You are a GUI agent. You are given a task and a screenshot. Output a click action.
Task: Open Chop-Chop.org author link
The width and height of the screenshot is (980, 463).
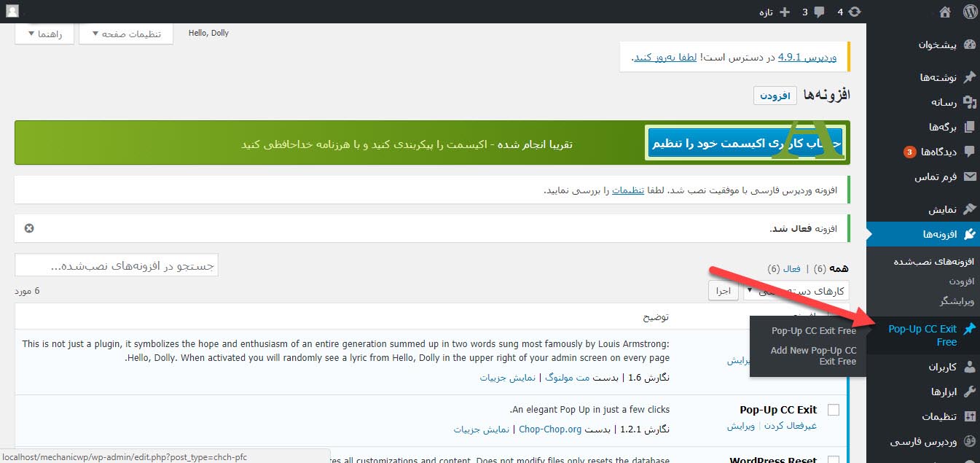(550, 429)
